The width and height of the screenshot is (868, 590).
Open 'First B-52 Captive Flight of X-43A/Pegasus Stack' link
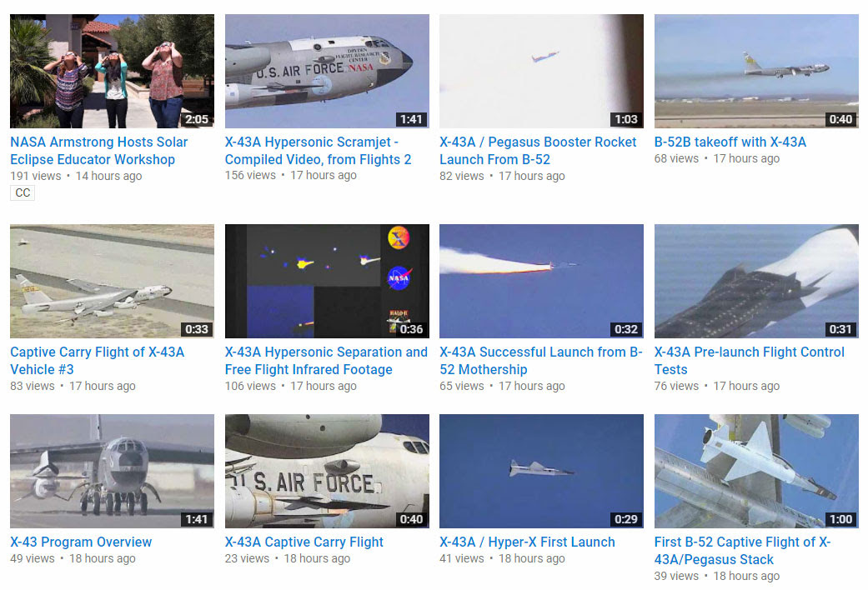point(742,551)
